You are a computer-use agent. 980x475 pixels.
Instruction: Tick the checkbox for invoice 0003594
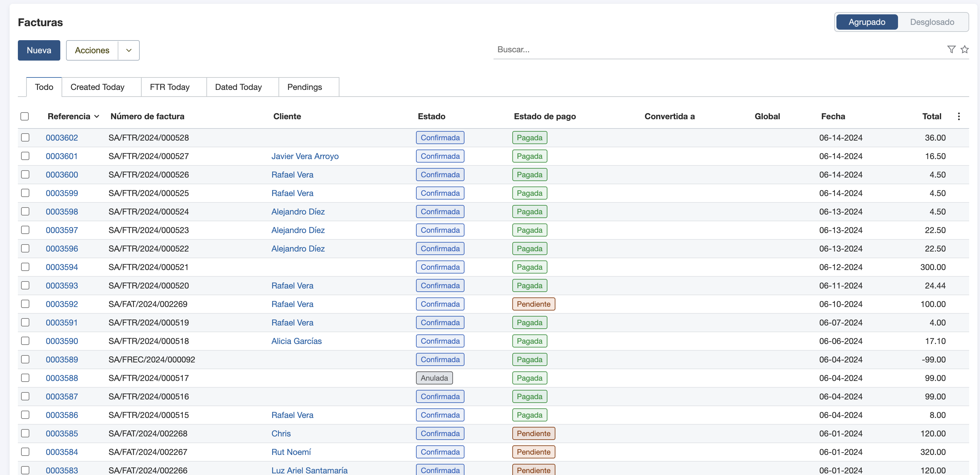click(25, 267)
